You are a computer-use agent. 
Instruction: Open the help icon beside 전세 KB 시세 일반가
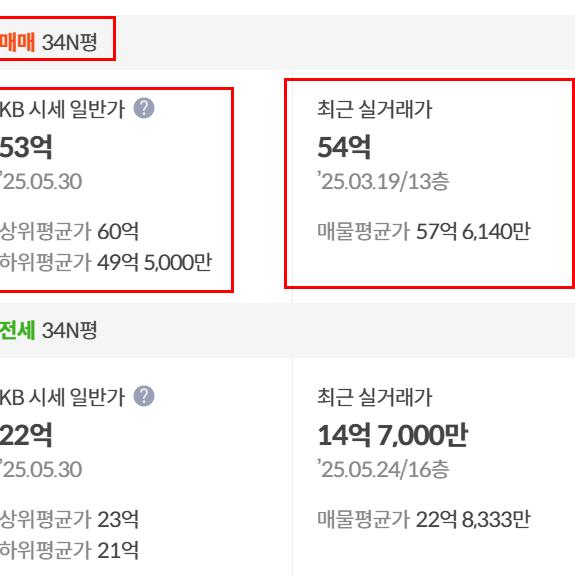pos(144,396)
